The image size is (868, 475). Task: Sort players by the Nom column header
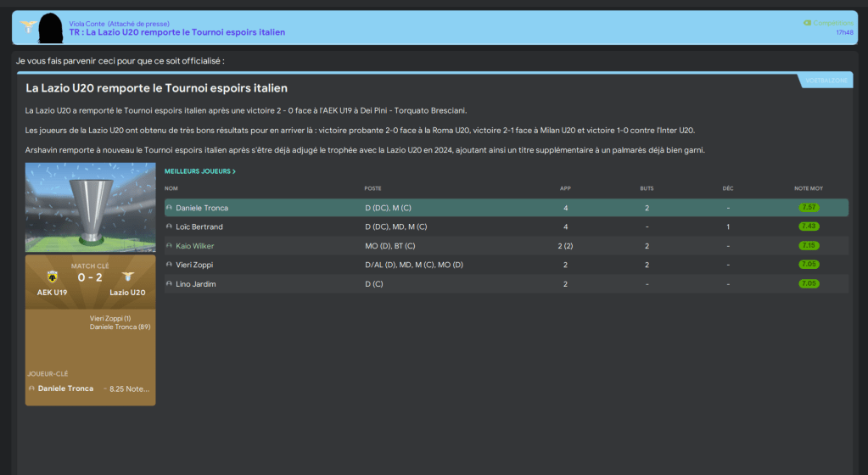[x=171, y=188]
